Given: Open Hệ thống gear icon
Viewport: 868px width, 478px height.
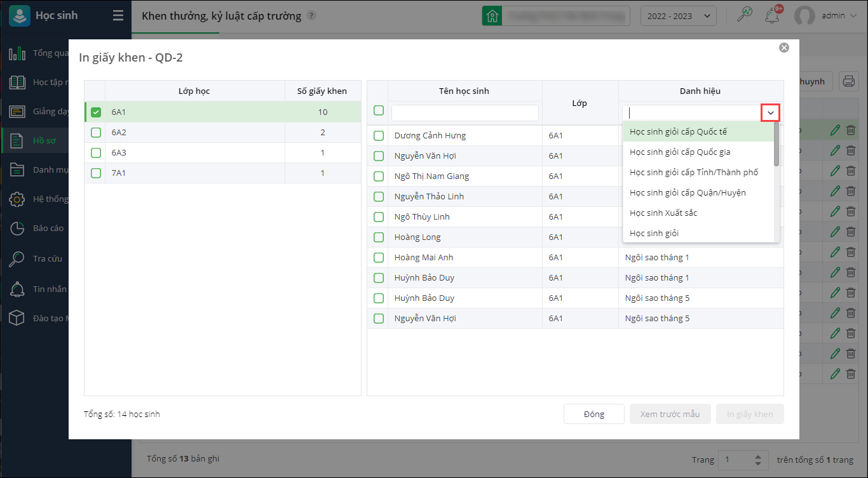Looking at the screenshot, I should pyautogui.click(x=17, y=199).
